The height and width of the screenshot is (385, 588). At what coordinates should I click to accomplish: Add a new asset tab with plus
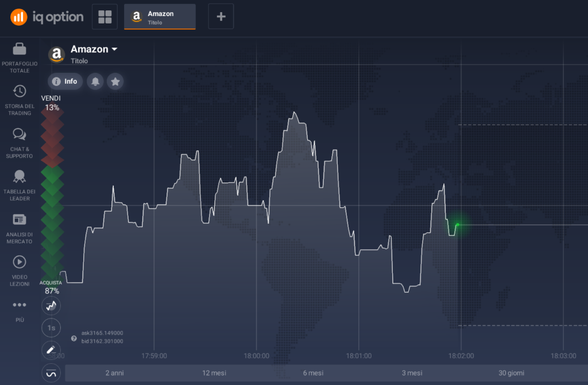[221, 17]
